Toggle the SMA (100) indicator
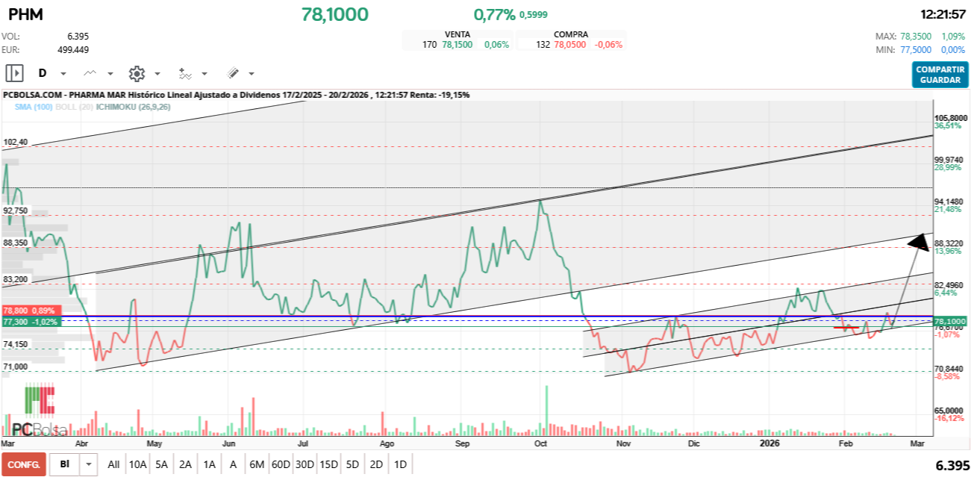Screen dimensions: 980x480 pyautogui.click(x=33, y=107)
